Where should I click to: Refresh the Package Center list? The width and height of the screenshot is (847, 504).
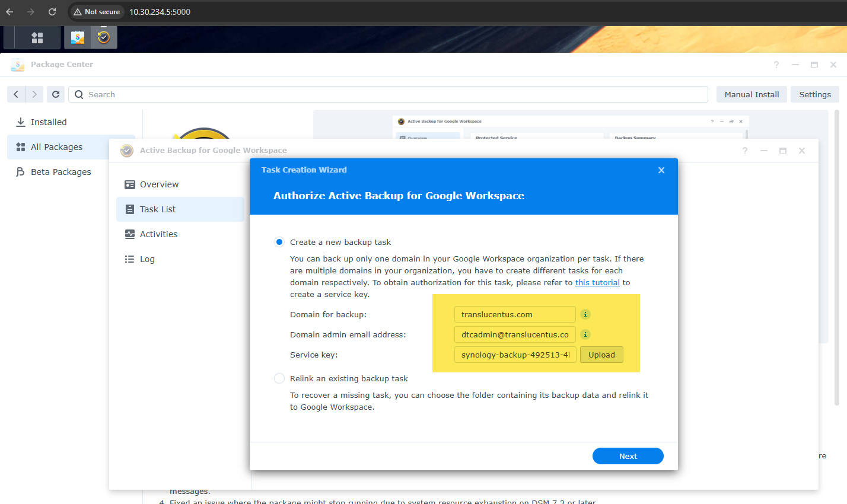56,94
